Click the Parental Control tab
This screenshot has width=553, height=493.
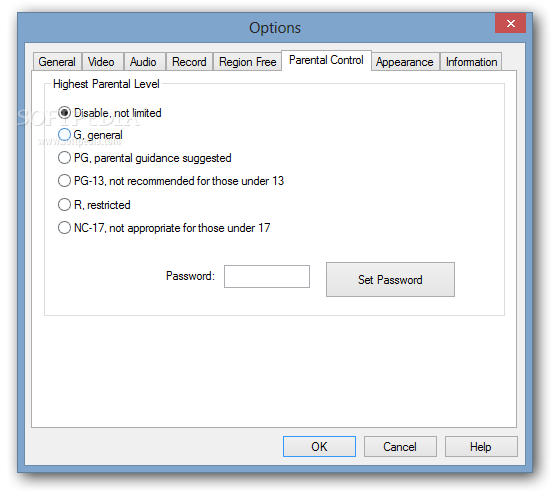click(326, 60)
